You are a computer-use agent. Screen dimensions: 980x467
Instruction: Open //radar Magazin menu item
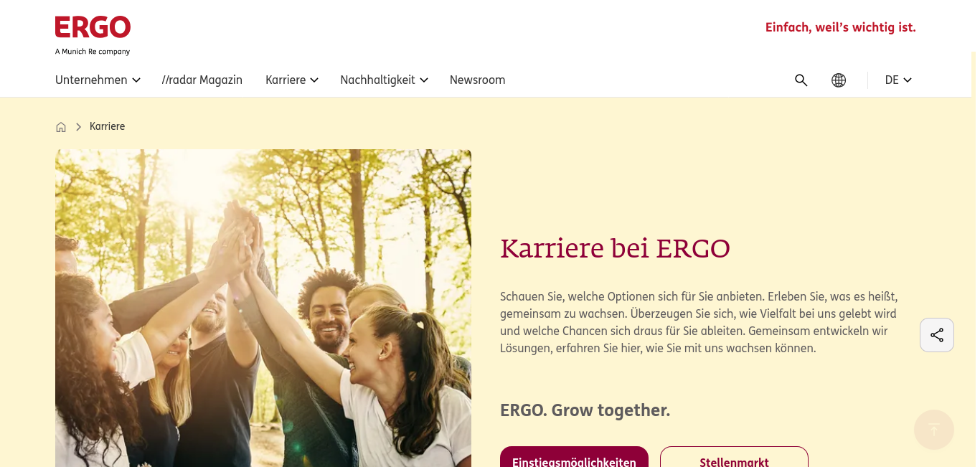point(202,80)
